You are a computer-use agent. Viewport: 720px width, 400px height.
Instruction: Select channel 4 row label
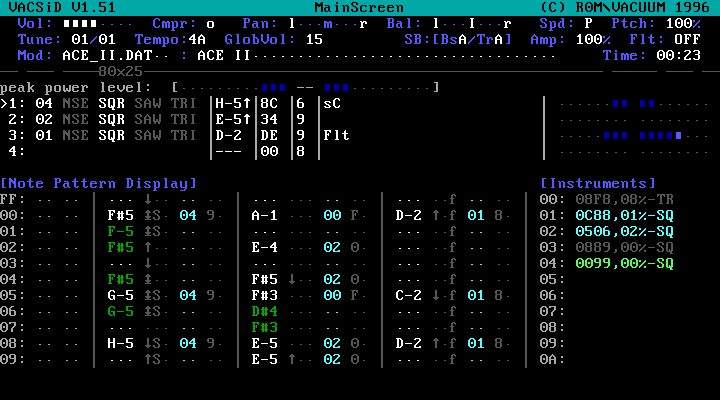point(16,151)
